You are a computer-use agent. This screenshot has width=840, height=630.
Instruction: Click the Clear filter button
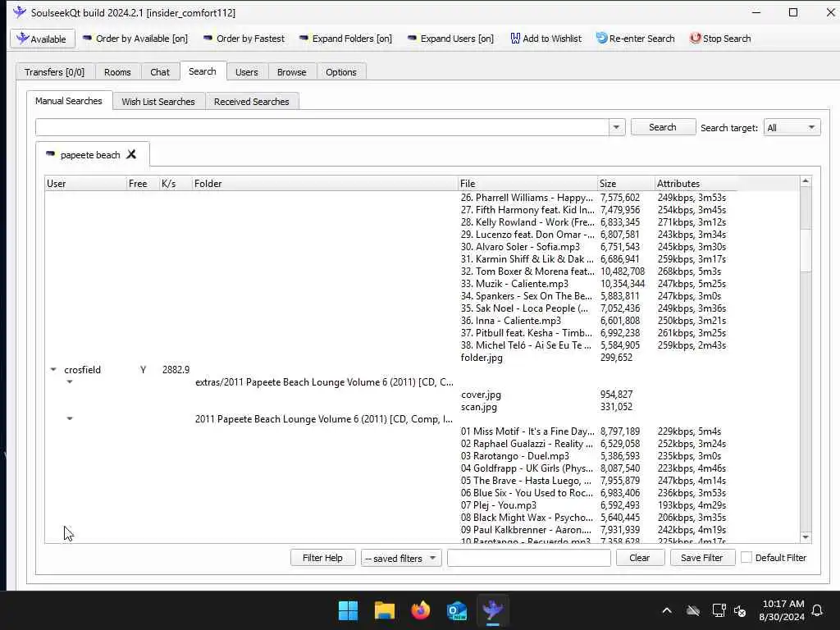pos(640,558)
